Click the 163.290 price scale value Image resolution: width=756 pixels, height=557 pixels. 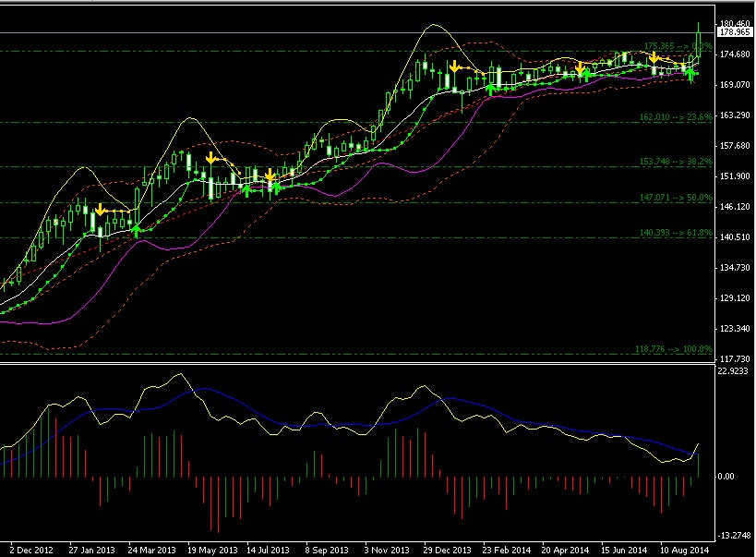[x=735, y=115]
